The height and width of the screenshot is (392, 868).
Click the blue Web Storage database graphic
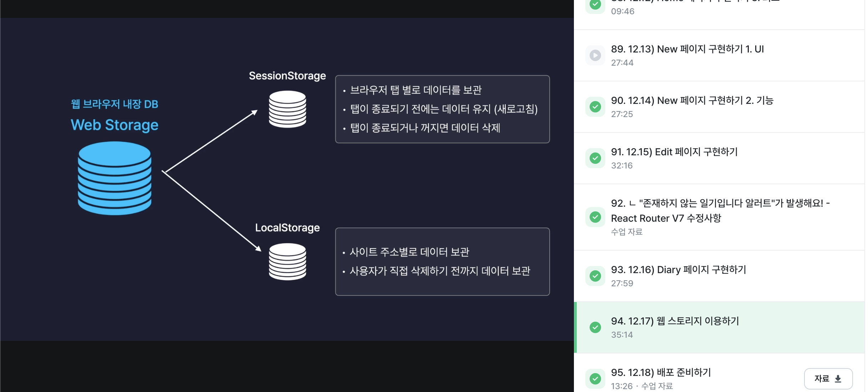click(115, 178)
